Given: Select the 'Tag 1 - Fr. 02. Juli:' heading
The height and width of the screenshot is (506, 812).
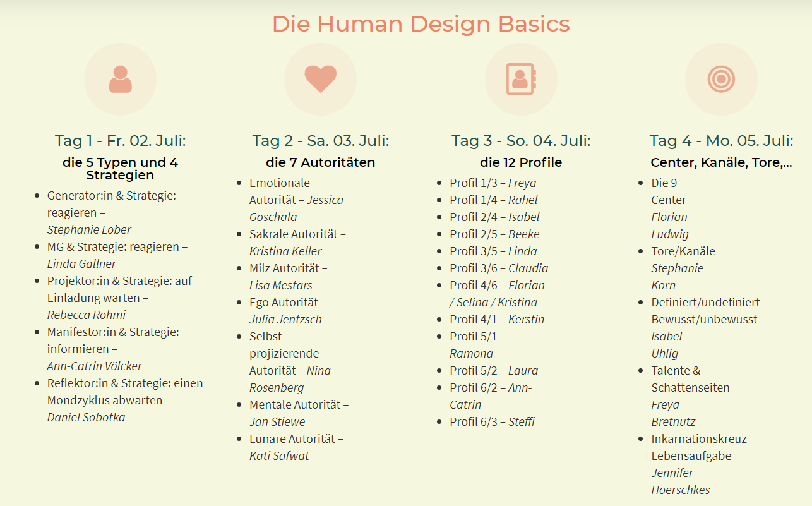Looking at the screenshot, I should [121, 140].
